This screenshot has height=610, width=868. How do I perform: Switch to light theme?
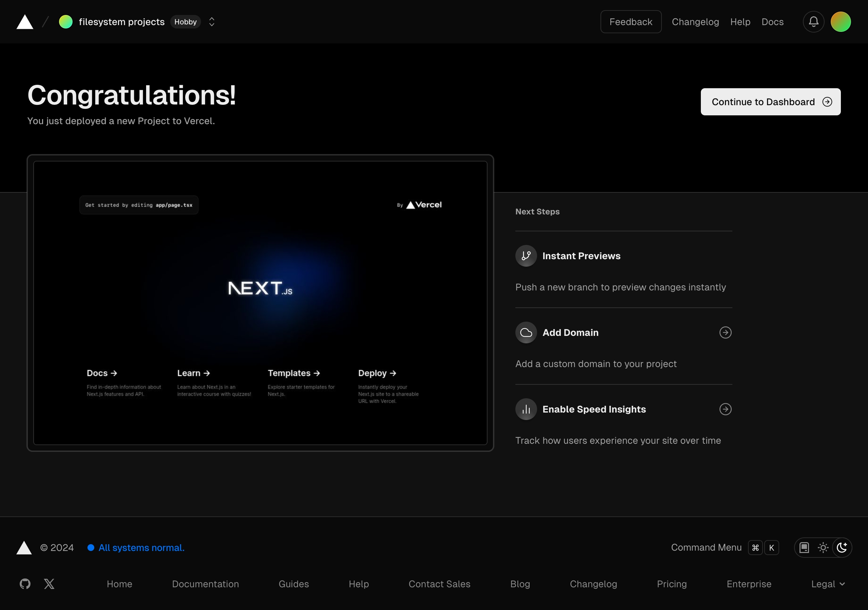tap(823, 548)
